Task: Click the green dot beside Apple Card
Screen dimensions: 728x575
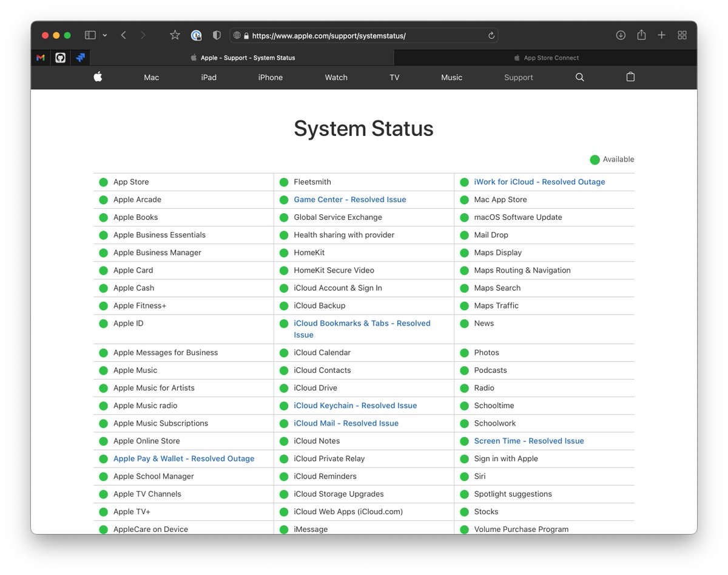Action: pyautogui.click(x=103, y=270)
